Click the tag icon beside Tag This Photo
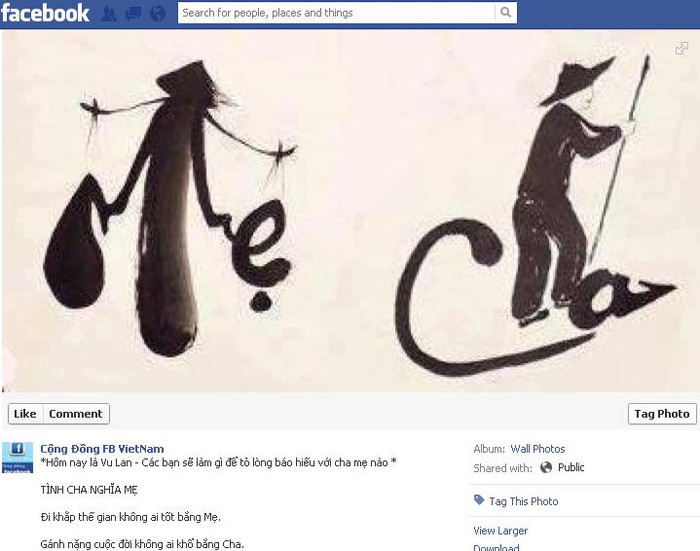Screen dimensions: 700x551 click(479, 500)
